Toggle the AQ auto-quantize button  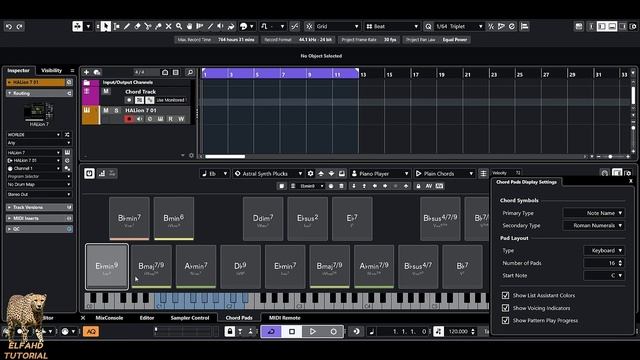tap(91, 331)
